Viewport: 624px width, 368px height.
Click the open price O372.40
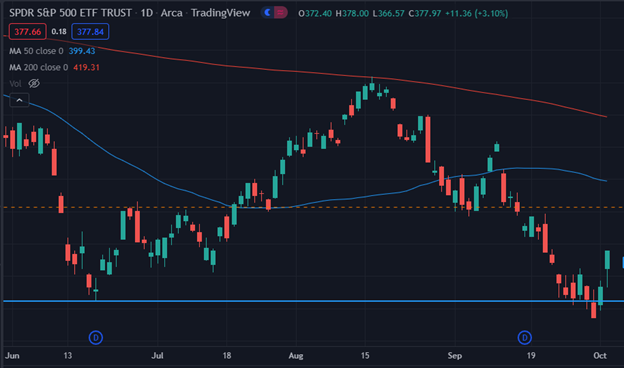tap(315, 14)
